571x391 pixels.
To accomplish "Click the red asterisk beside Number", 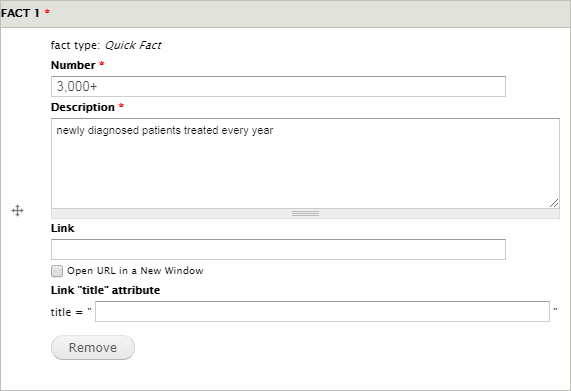I will [102, 64].
